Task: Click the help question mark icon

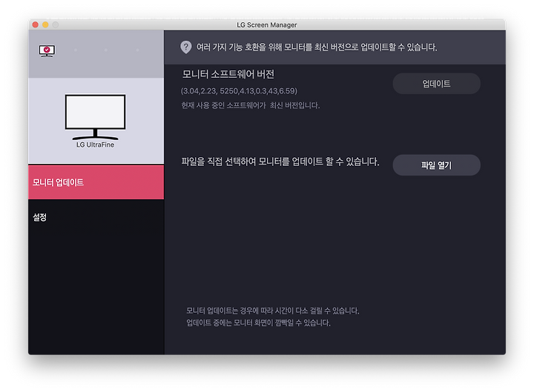Action: [x=186, y=47]
